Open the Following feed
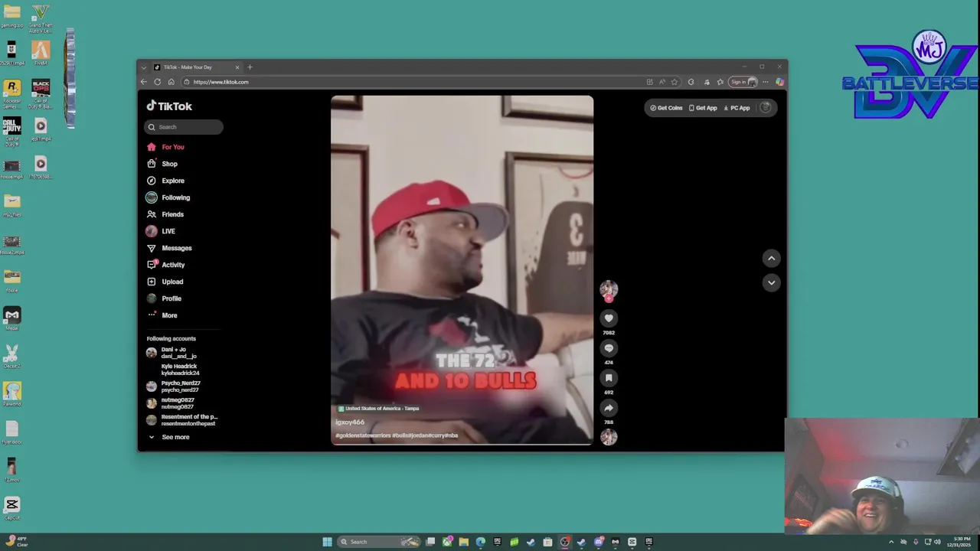Viewport: 980px width, 551px height. click(168, 197)
